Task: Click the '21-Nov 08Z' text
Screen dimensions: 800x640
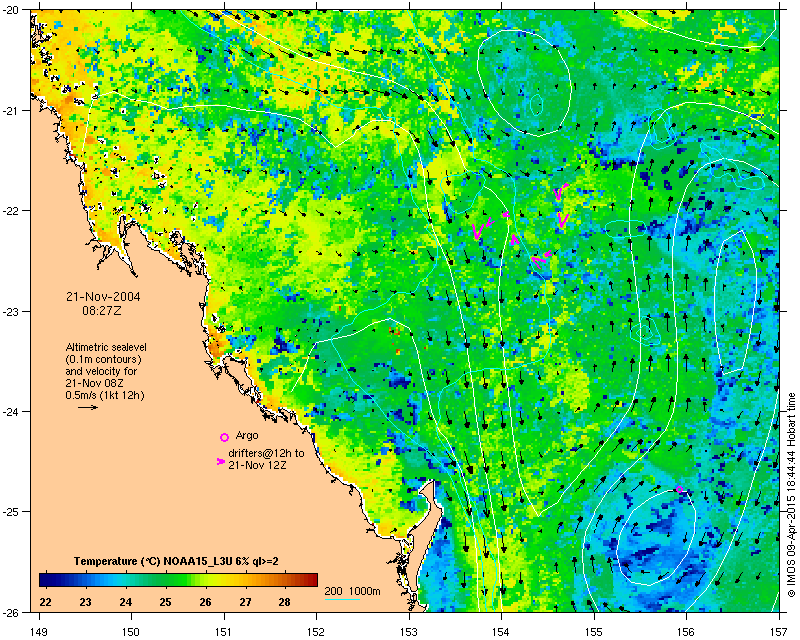Action: coord(94,383)
